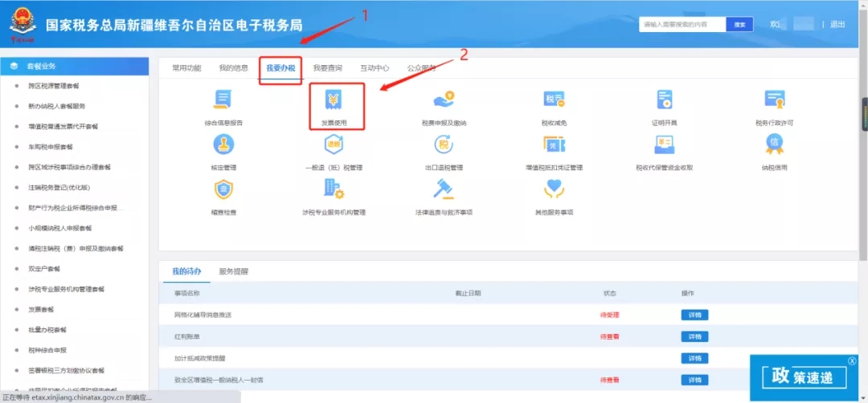Open 税费申报及缴纳 icon
Image resolution: width=868 pixels, height=403 pixels.
pyautogui.click(x=444, y=101)
